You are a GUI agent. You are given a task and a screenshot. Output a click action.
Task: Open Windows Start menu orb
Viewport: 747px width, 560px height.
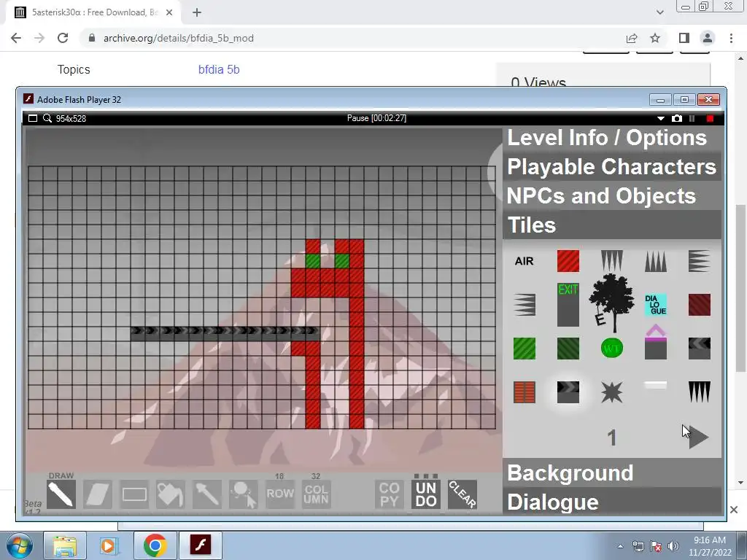point(20,545)
